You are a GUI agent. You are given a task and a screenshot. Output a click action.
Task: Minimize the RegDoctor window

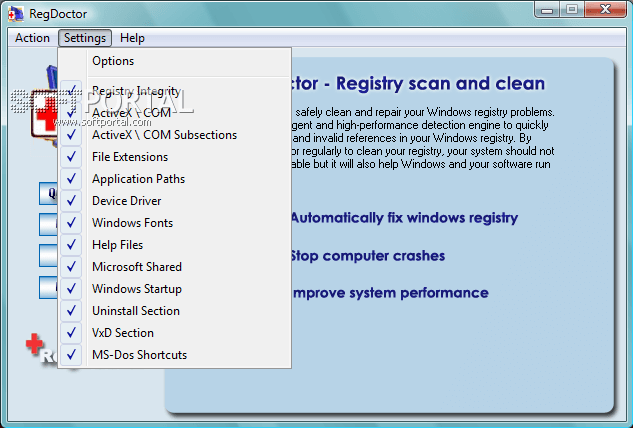click(547, 10)
